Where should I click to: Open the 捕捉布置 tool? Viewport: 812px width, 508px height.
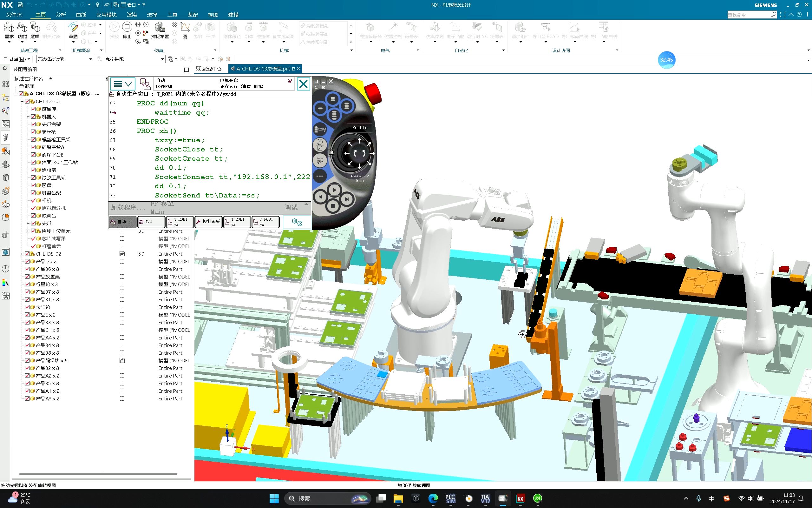pos(160,30)
